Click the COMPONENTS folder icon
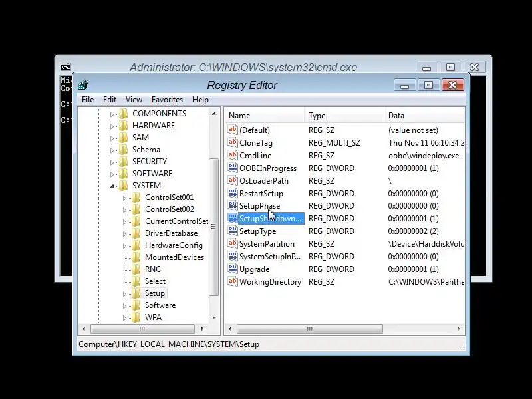This screenshot has height=399, width=532. pos(124,114)
